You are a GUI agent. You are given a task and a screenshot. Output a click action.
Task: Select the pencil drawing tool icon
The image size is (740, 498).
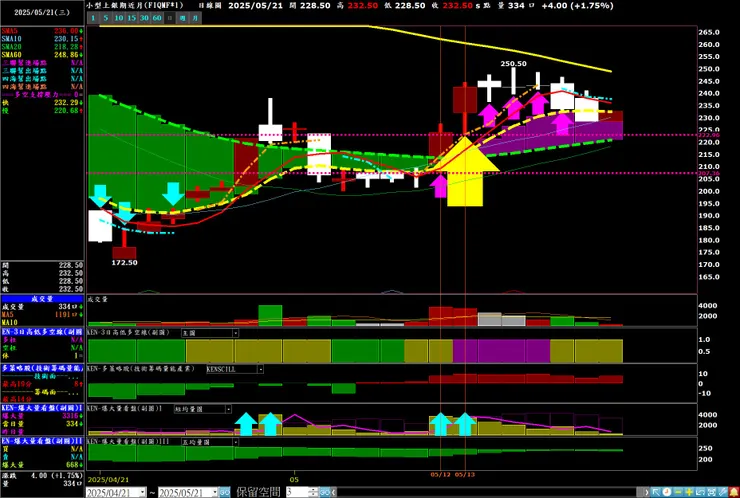(722, 492)
